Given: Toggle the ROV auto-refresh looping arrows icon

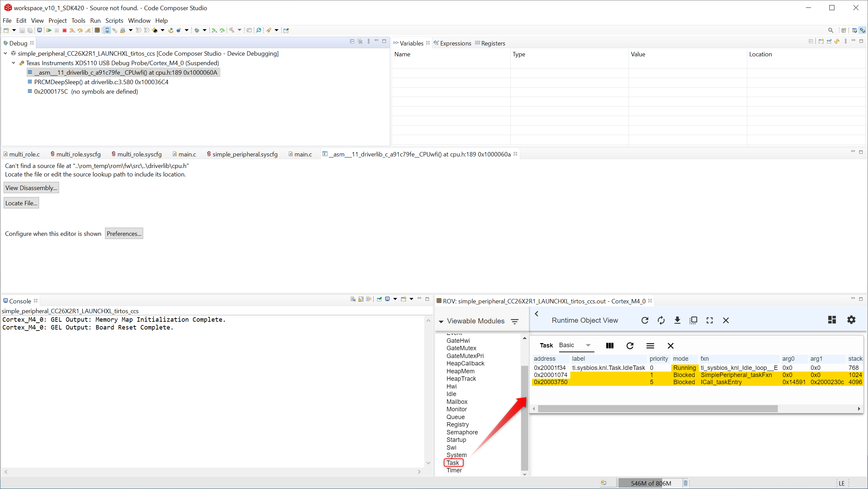Looking at the screenshot, I should click(661, 320).
